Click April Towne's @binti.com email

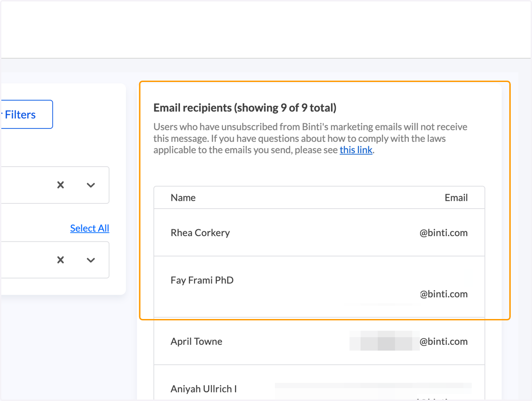point(444,342)
